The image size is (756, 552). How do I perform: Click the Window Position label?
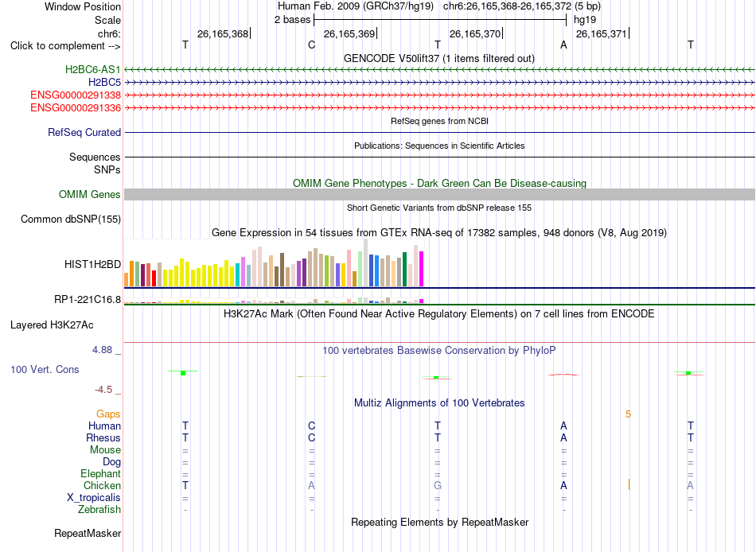tap(83, 6)
